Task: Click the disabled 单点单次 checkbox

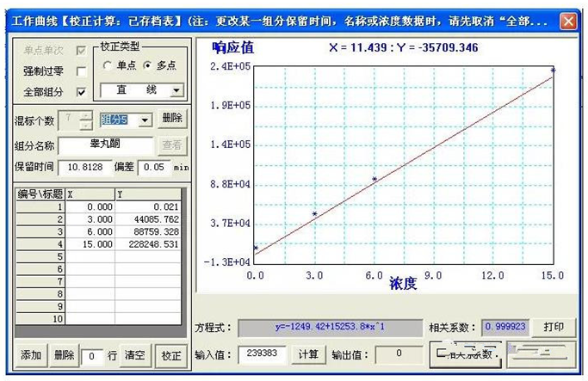Action: click(81, 50)
